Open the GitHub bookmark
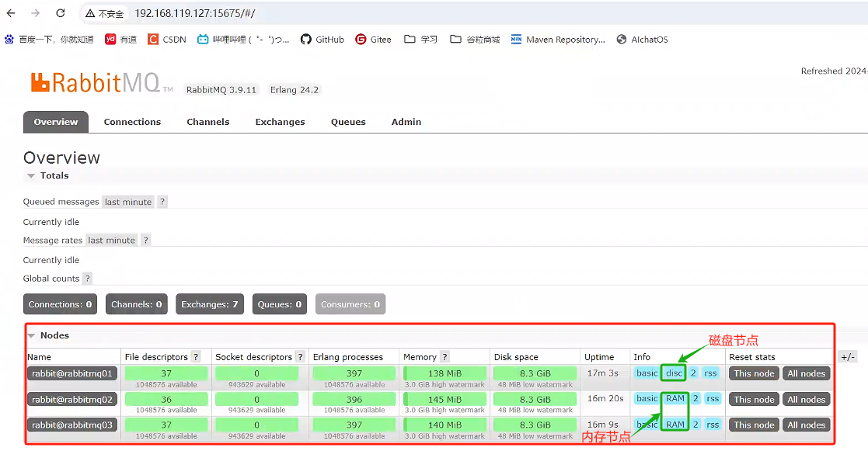Screen dimensions: 868x451 [322, 40]
